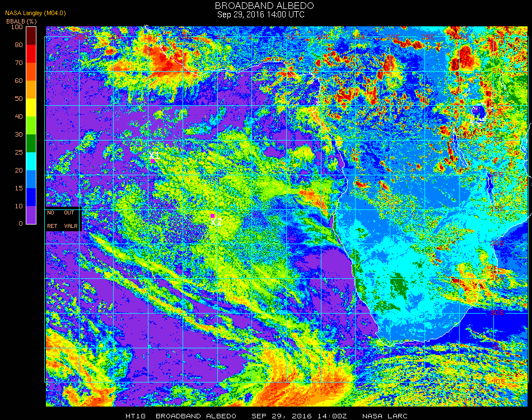The width and height of the screenshot is (532, 420).
Task: Pick the orange-red 60-70 legend swatch
Action: (x=31, y=72)
